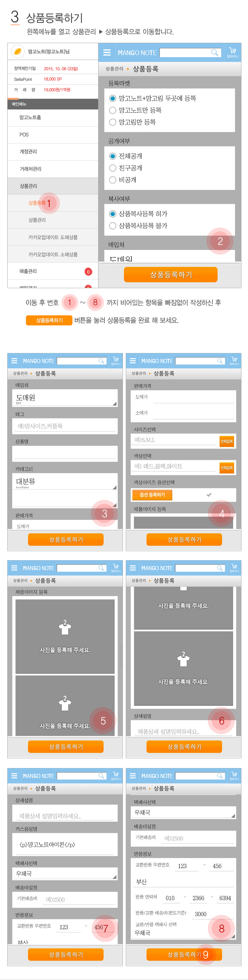Screen dimensions: 248x980
Task: Click the 태그 input field
Action: tap(65, 426)
